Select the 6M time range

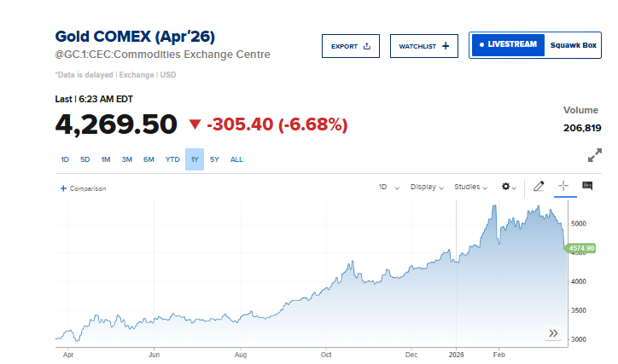click(149, 159)
